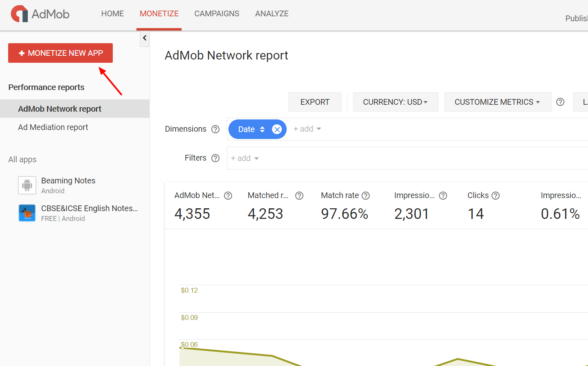Click the Clicks metric help icon
This screenshot has width=588, height=366.
[495, 196]
